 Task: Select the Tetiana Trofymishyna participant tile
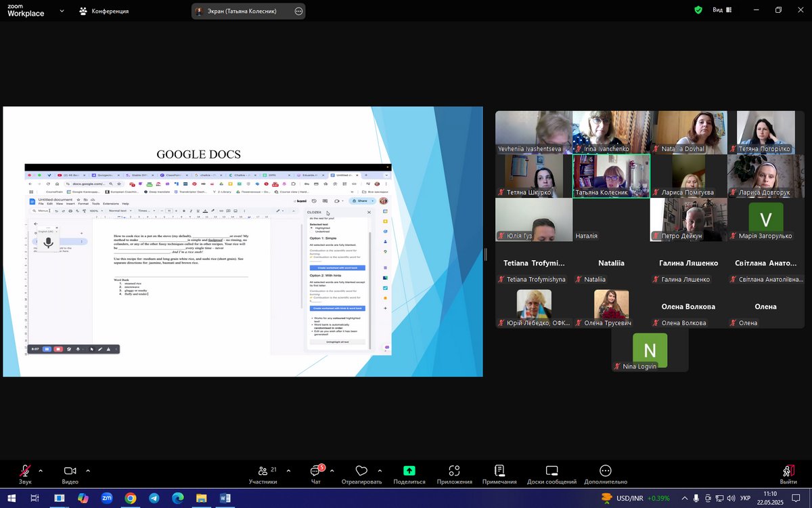click(534, 263)
